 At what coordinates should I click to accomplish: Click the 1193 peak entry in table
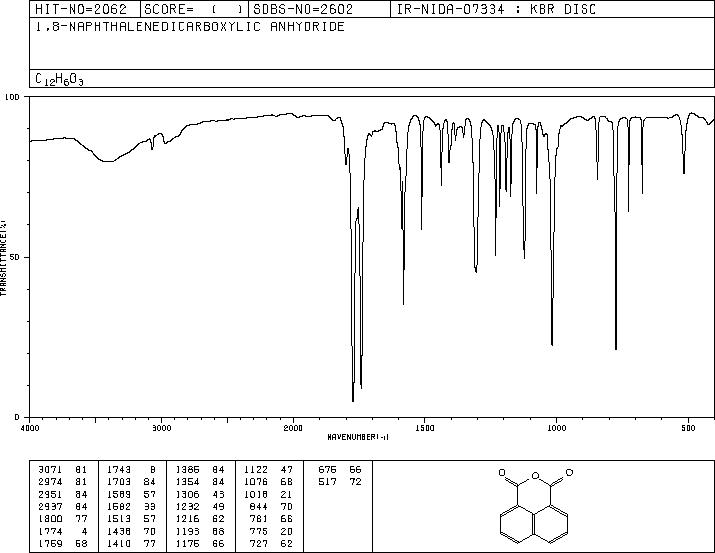(x=200, y=531)
